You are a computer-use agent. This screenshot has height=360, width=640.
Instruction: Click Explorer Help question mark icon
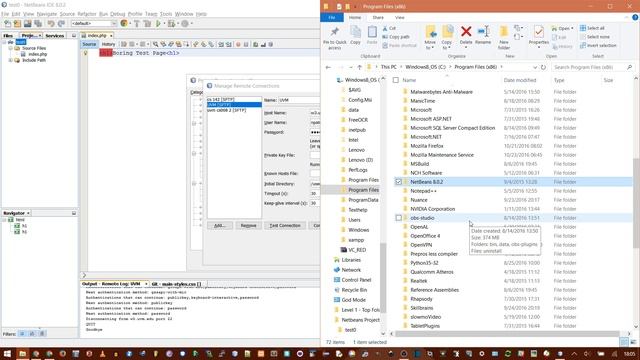[x=635, y=18]
